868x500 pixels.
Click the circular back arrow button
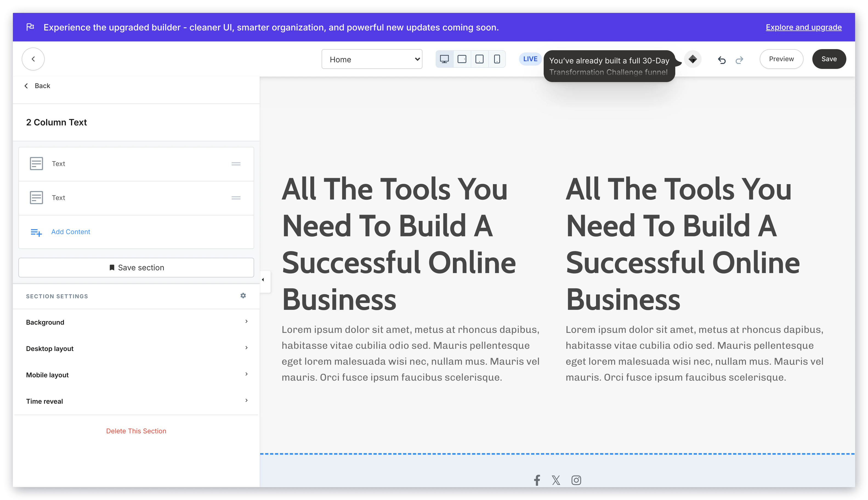[33, 59]
